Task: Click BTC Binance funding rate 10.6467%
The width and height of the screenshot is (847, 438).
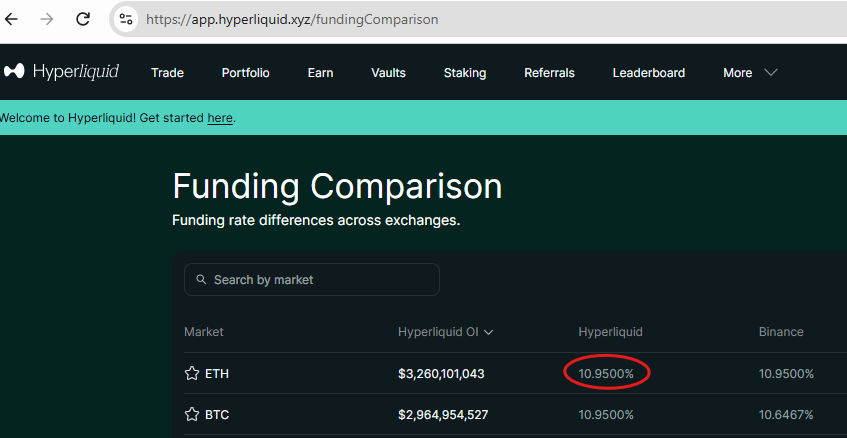Action: coord(786,415)
